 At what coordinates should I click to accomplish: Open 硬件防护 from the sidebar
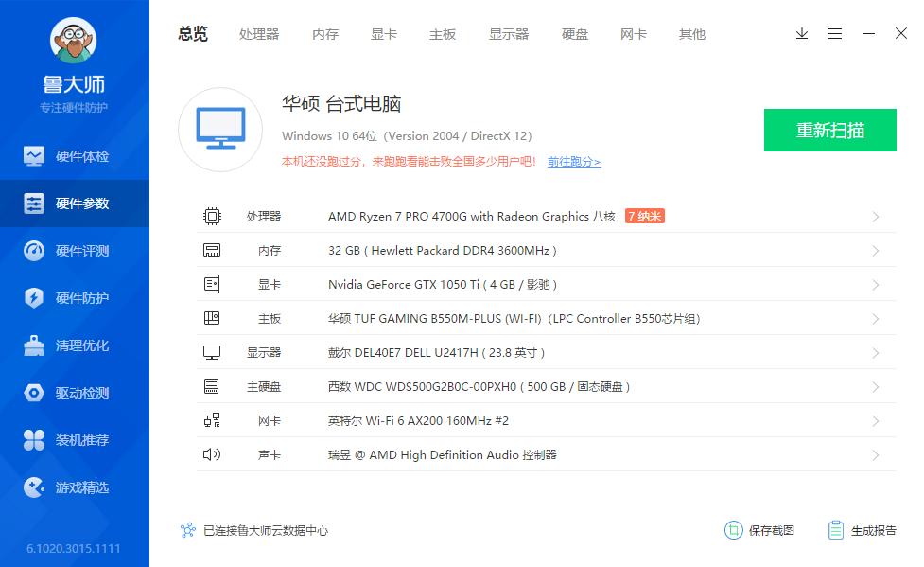(76, 297)
